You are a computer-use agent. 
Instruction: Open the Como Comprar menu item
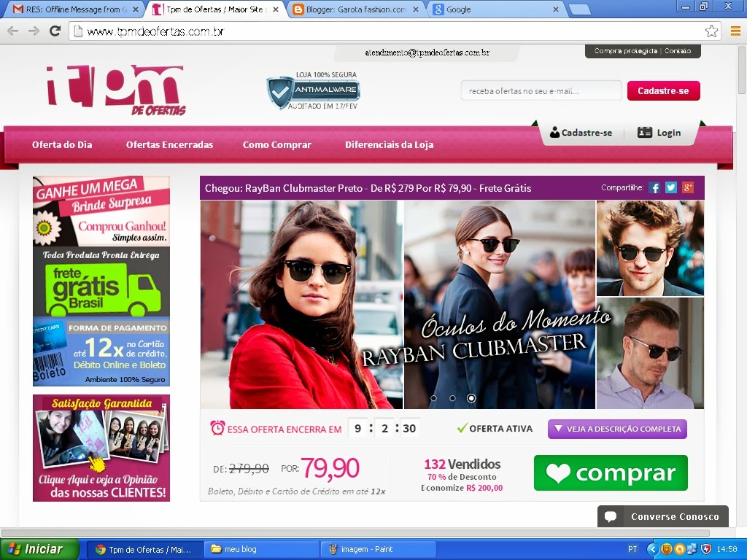click(x=276, y=145)
